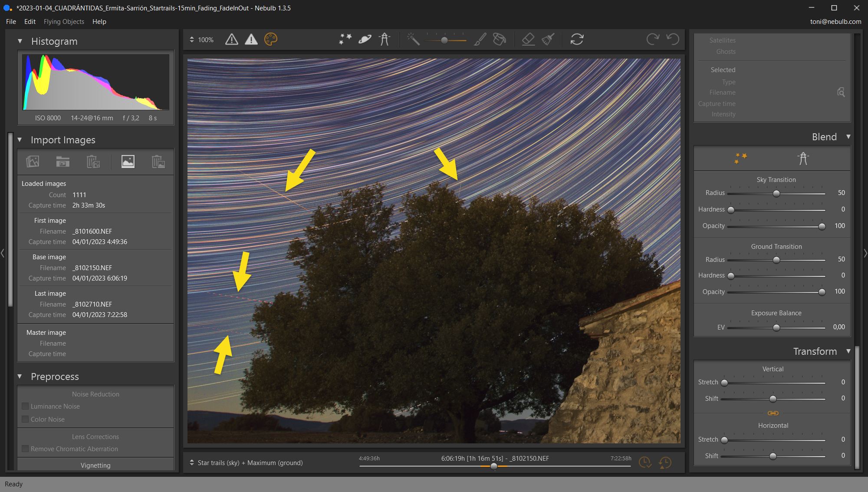Image resolution: width=868 pixels, height=492 pixels.
Task: Select the stars sky mode icon
Action: point(345,40)
